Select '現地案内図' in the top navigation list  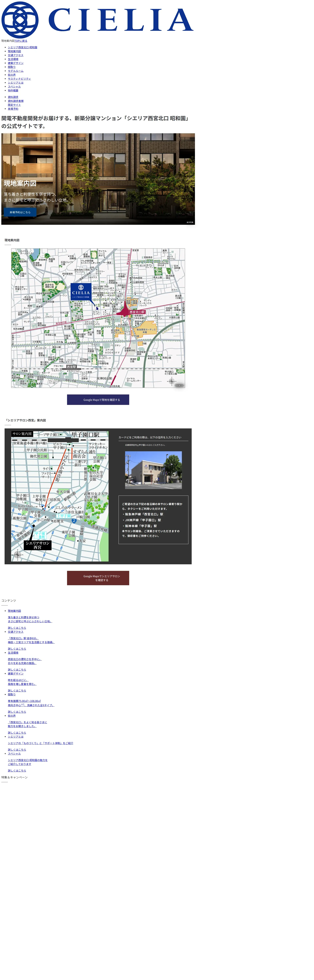pyautogui.click(x=15, y=51)
